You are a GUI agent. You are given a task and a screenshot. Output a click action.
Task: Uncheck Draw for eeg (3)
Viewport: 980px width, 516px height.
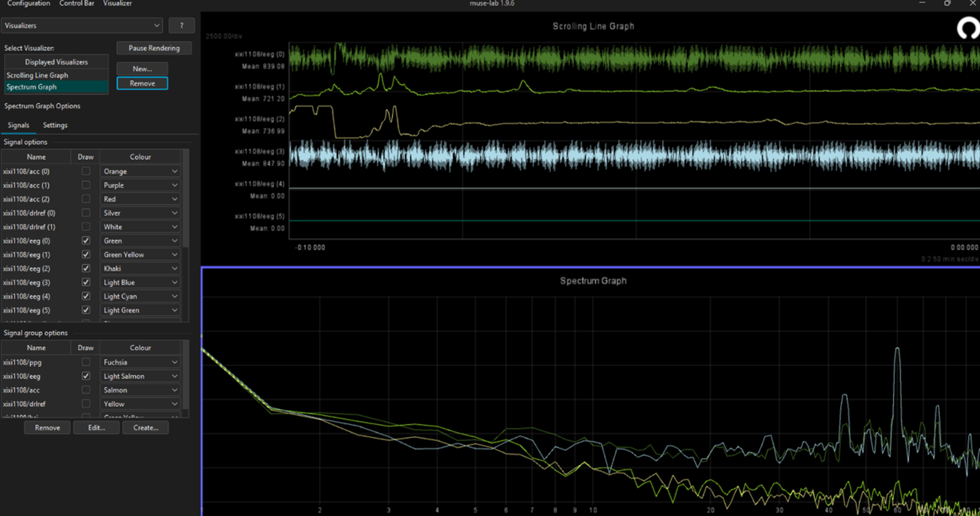point(86,282)
